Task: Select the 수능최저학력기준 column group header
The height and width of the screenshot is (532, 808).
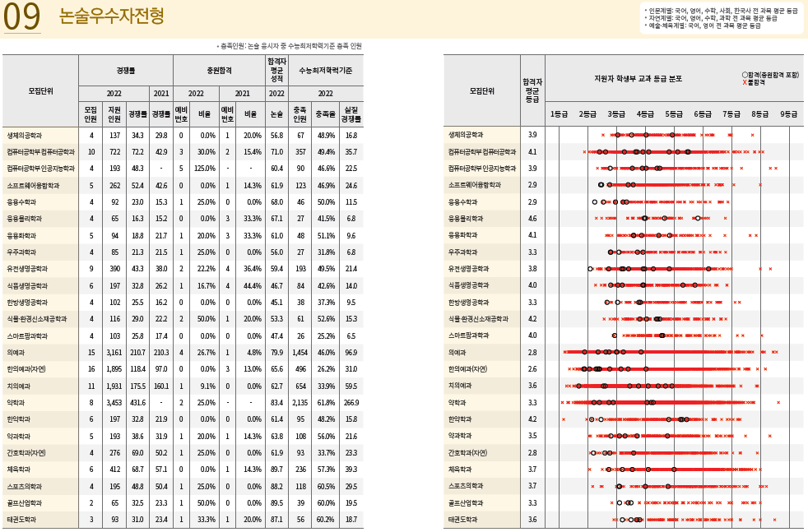Action: [326, 71]
